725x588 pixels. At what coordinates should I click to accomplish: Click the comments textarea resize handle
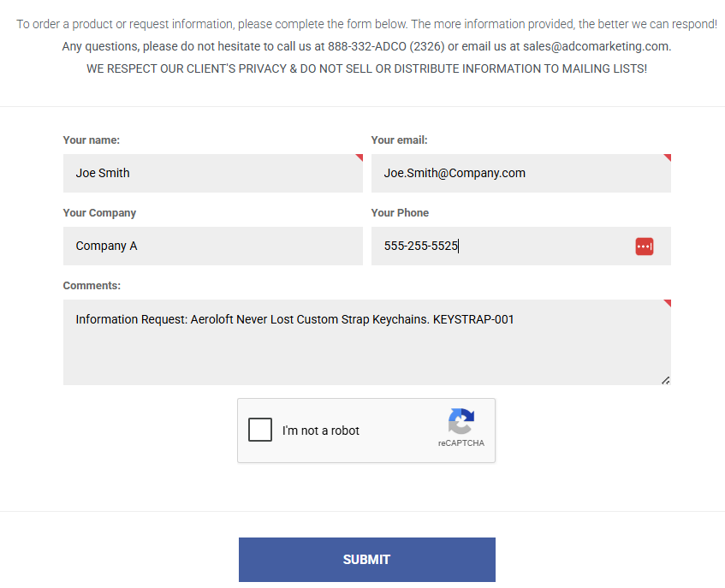coord(666,380)
